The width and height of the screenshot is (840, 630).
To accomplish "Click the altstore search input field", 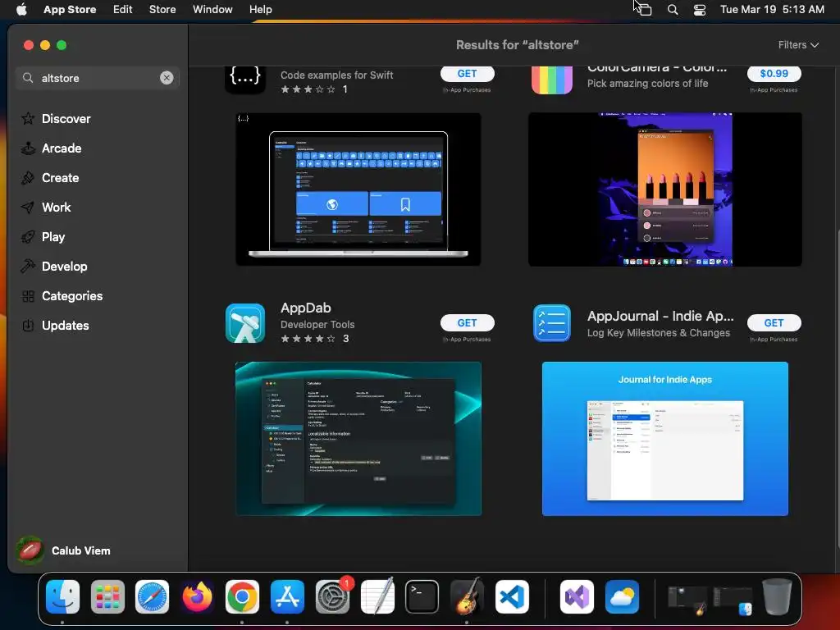I will [x=98, y=78].
